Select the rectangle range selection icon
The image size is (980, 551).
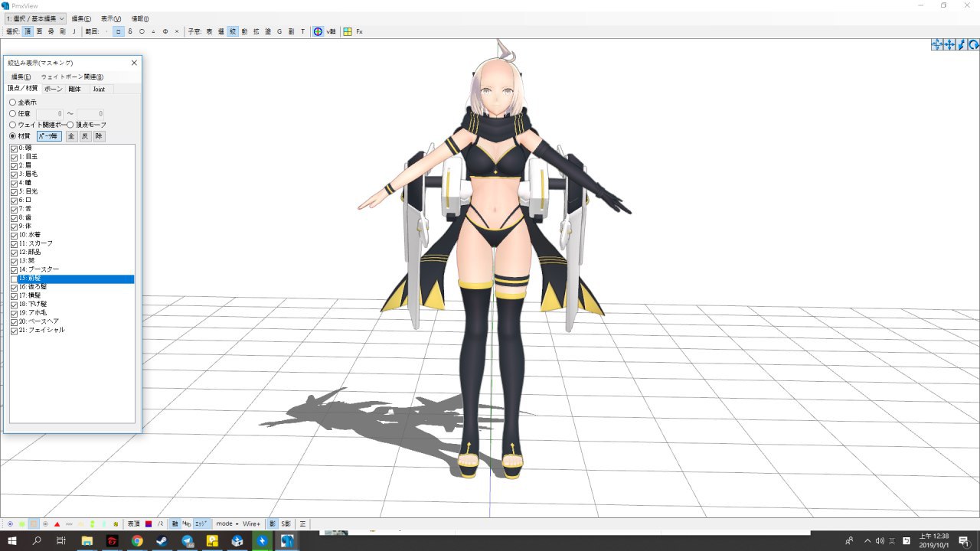click(x=119, y=31)
